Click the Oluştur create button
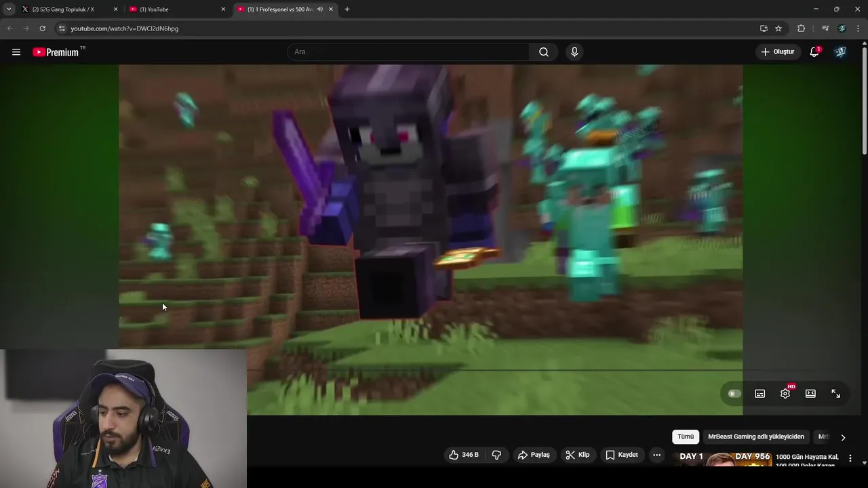 (777, 52)
